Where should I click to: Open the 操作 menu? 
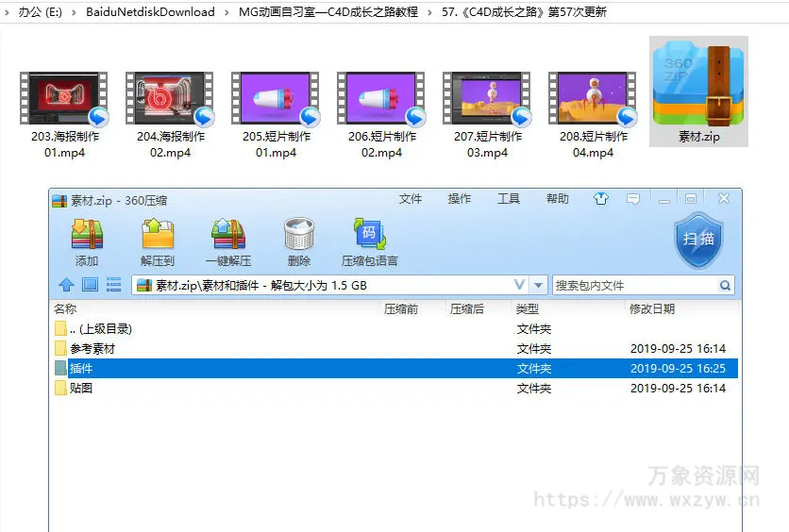click(x=460, y=199)
